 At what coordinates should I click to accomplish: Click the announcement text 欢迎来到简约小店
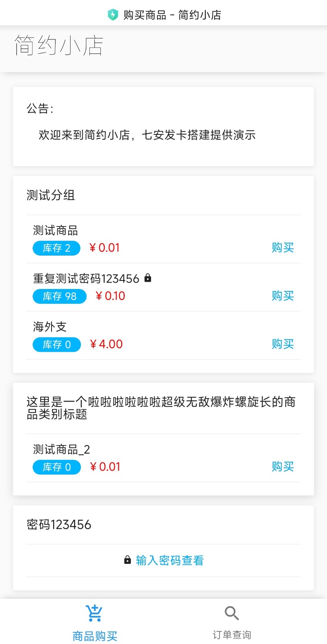(147, 135)
